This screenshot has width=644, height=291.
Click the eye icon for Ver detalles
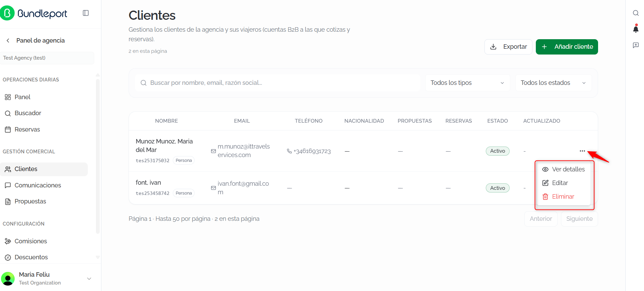545,169
